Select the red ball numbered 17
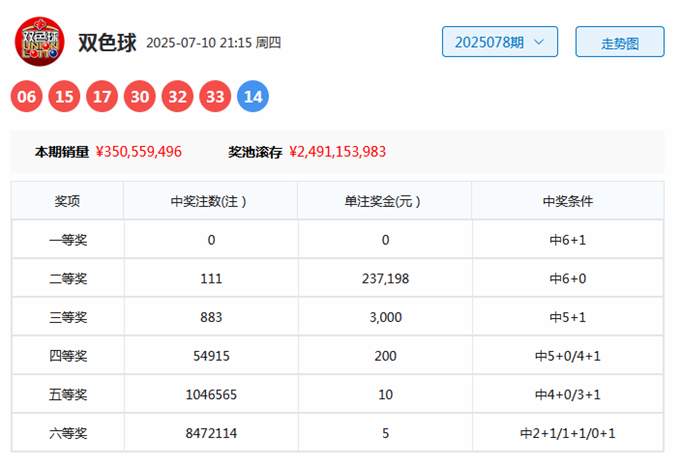The image size is (678, 462). (102, 96)
